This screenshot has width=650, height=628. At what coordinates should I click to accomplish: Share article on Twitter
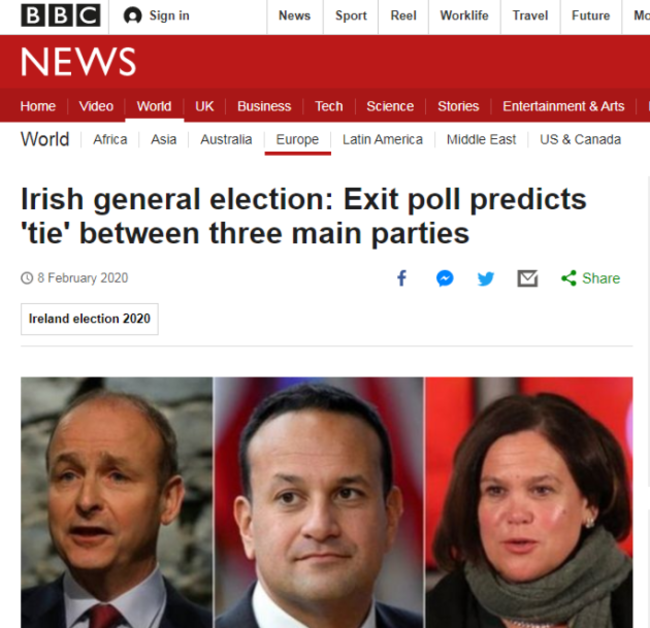[x=486, y=278]
